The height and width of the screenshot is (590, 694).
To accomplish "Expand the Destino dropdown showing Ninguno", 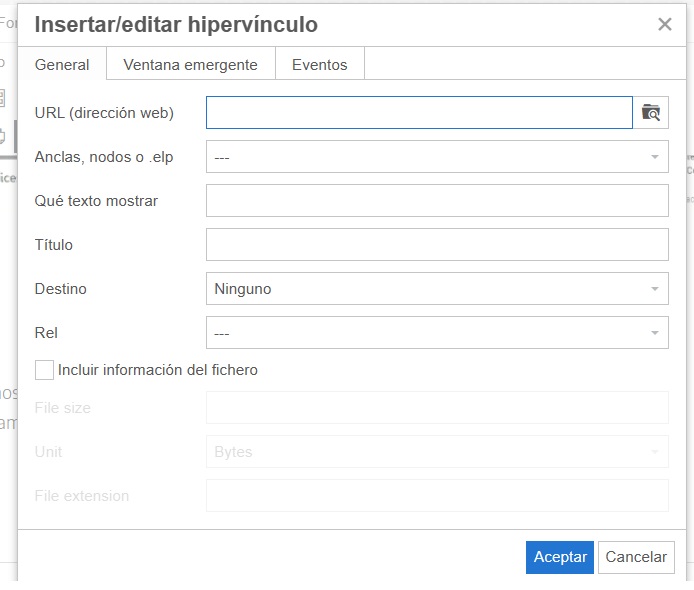I will pos(437,289).
